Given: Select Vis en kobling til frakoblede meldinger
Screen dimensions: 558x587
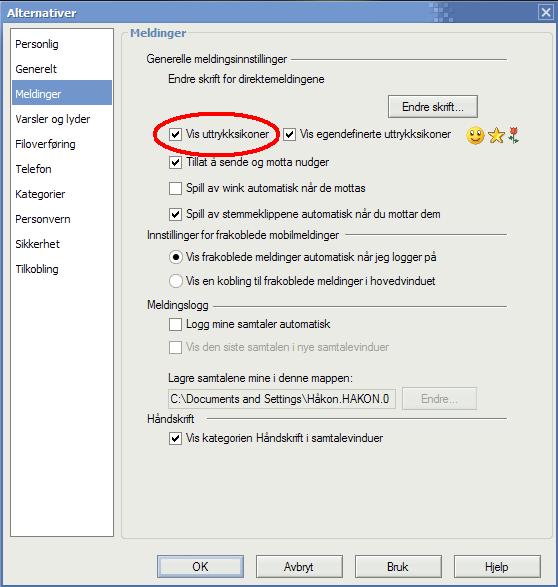Looking at the screenshot, I should [176, 281].
